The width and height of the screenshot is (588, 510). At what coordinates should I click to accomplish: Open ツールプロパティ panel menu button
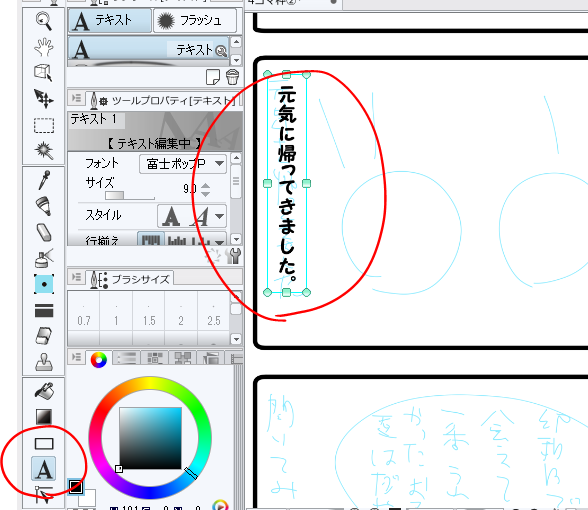(x=76, y=98)
